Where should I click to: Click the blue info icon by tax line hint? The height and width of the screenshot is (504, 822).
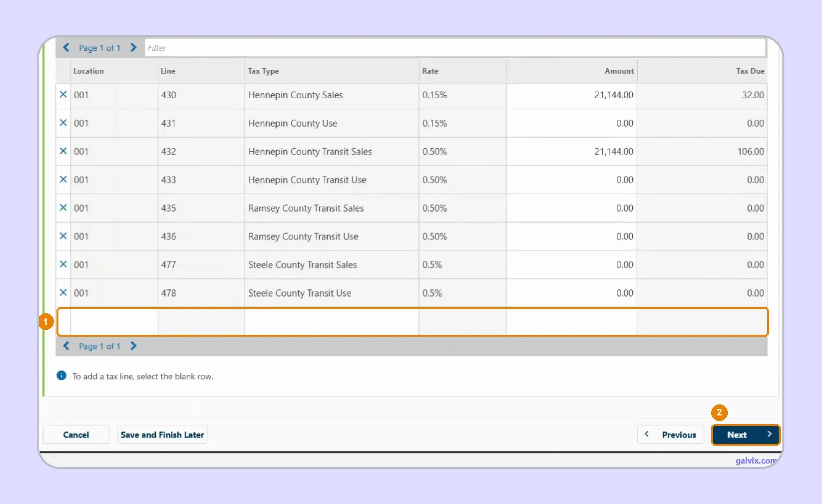(x=61, y=375)
